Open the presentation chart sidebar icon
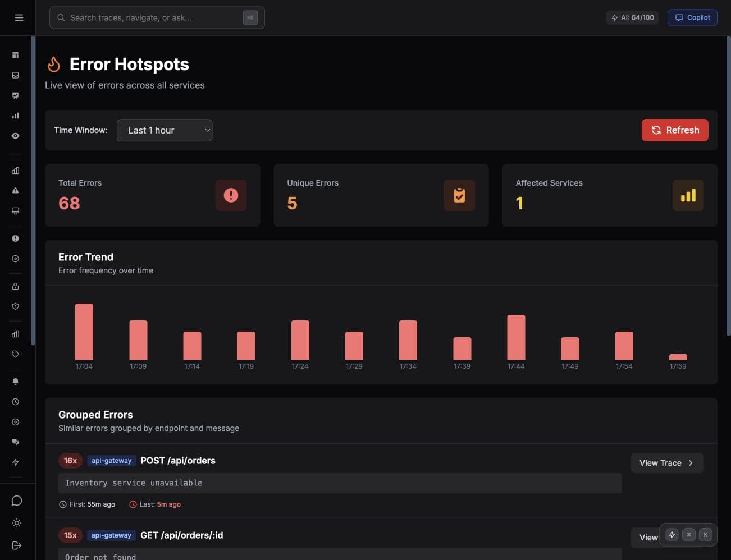 [x=15, y=95]
